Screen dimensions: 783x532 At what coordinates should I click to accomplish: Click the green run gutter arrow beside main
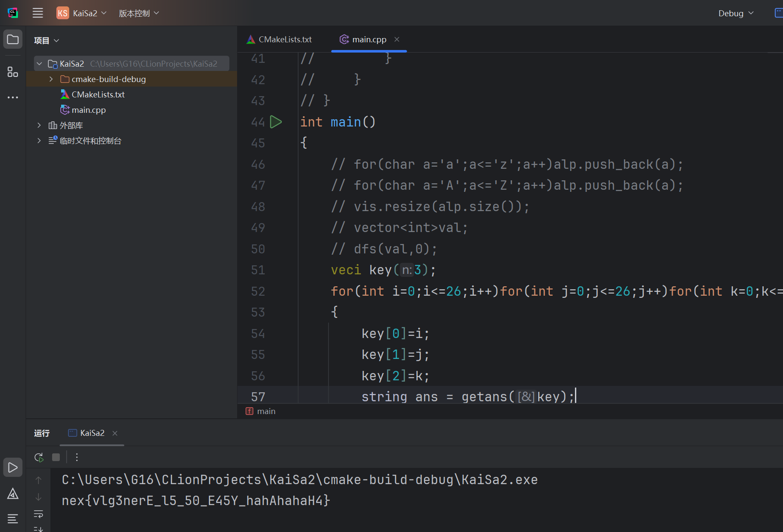click(276, 122)
